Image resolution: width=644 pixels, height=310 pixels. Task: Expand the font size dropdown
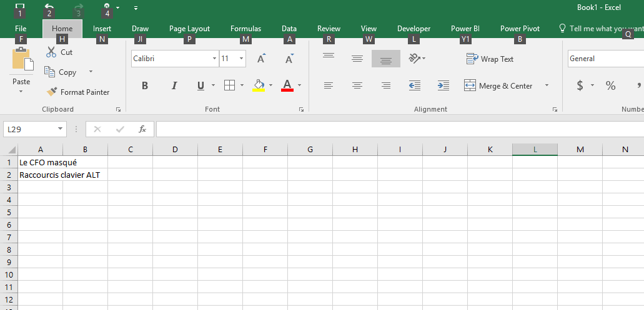[241, 59]
